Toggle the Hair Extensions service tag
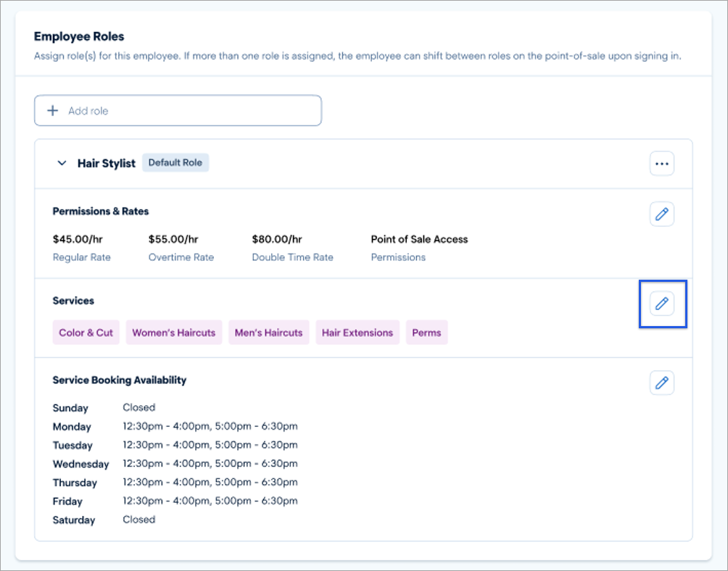 click(357, 332)
